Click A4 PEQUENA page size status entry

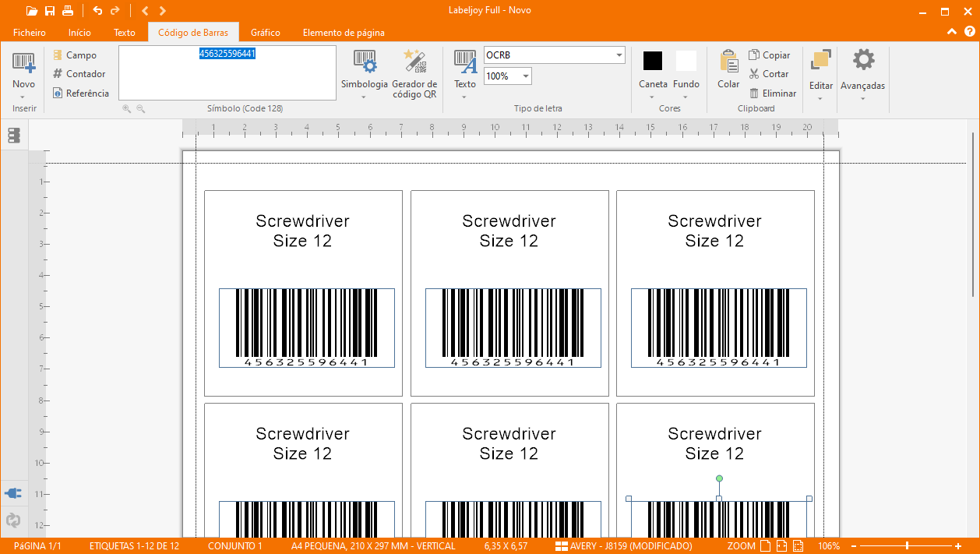tap(373, 546)
